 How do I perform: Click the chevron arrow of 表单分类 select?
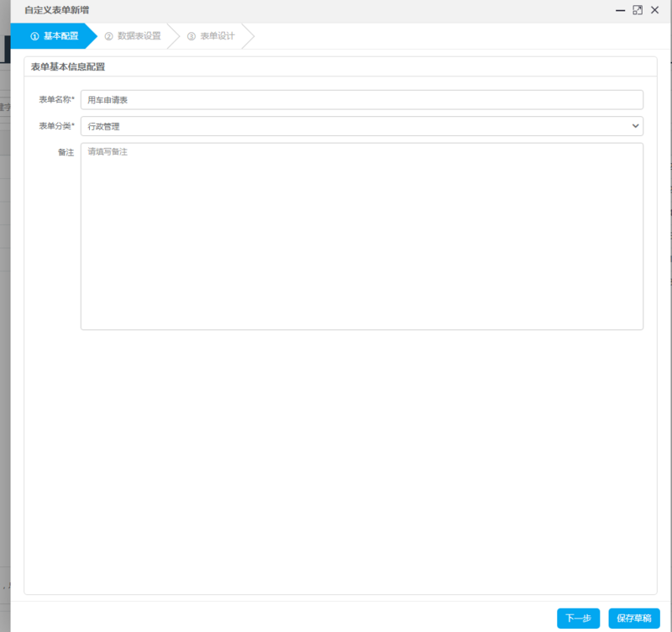click(634, 126)
